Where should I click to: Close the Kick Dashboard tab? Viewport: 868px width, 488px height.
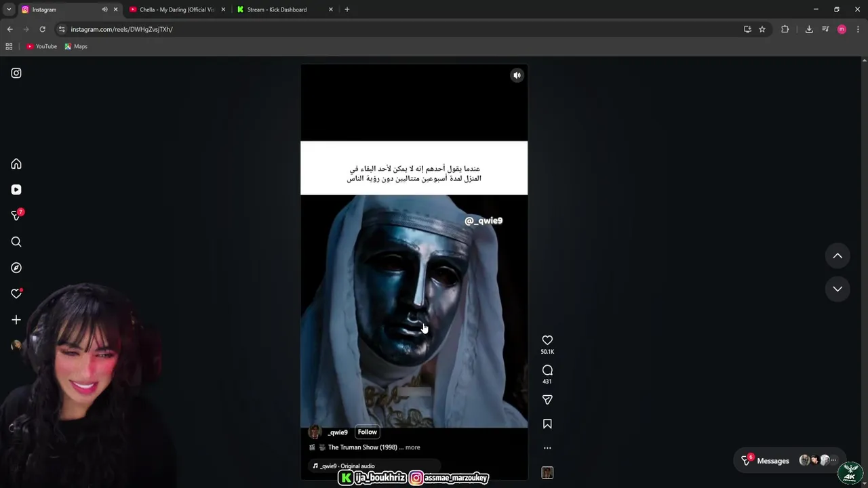[331, 9]
